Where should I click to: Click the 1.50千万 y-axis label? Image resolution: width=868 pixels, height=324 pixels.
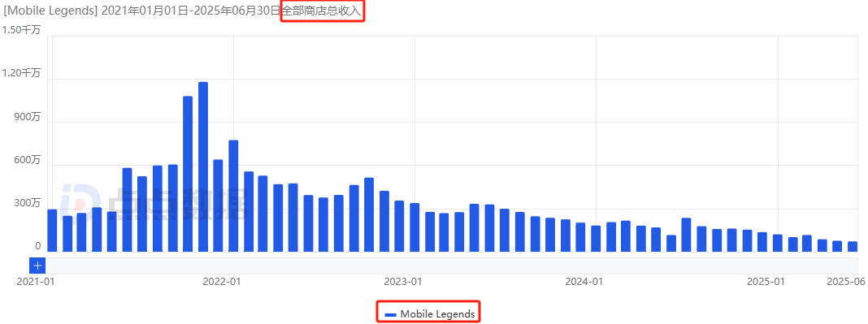[21, 30]
